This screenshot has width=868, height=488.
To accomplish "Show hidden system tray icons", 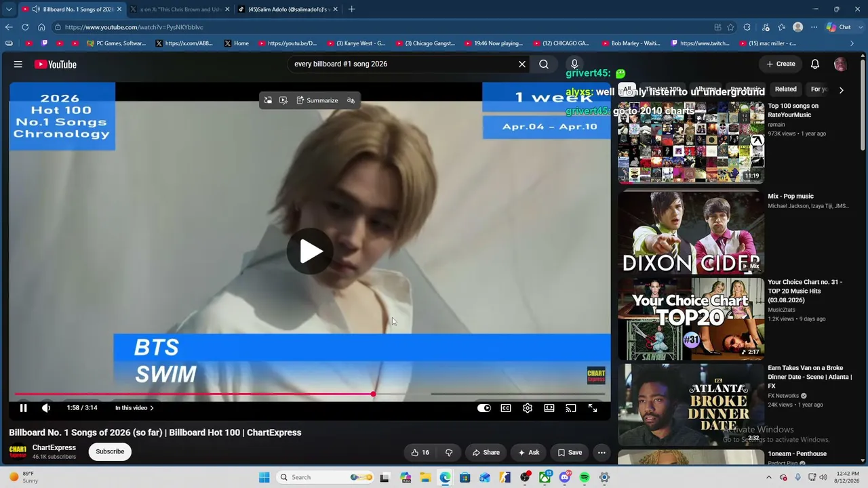I will 769,477.
